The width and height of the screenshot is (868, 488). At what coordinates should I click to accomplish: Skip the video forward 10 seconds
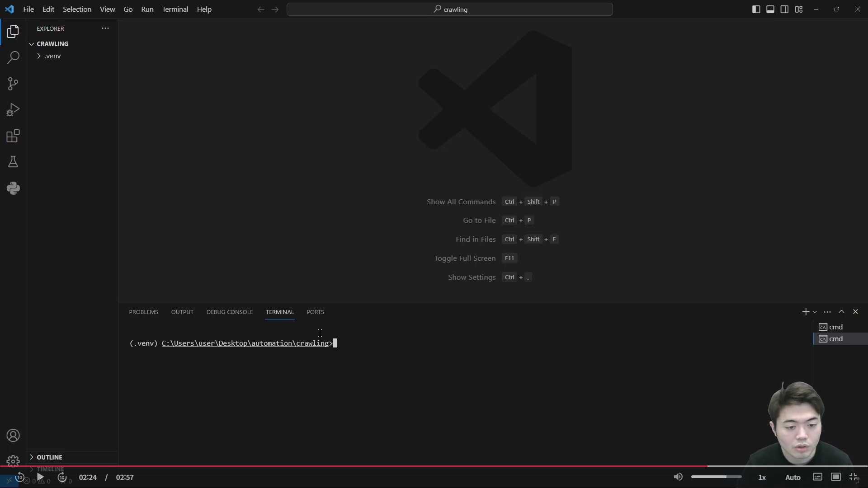click(x=62, y=477)
